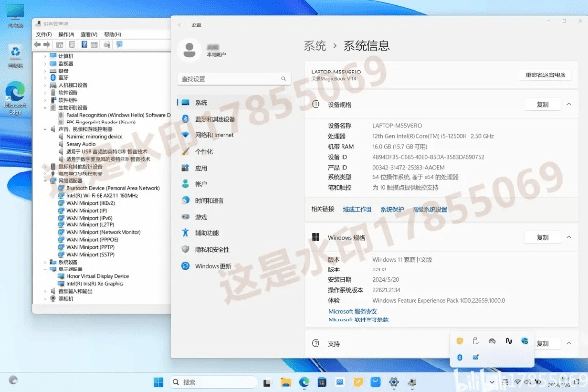
Task: Click the Edge icon in tray overflow popup
Action: click(524, 341)
